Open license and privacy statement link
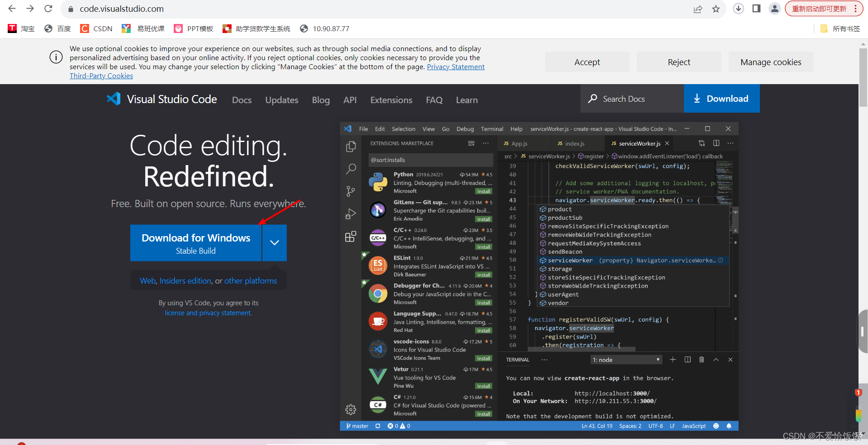 coord(208,313)
